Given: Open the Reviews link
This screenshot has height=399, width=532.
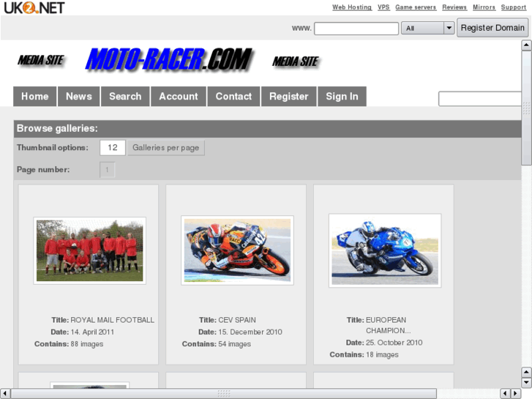Looking at the screenshot, I should (454, 7).
